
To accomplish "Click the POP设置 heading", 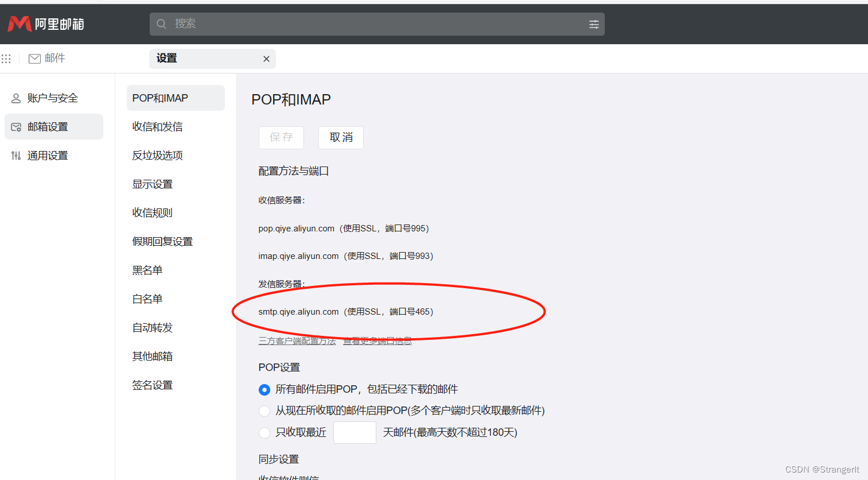I will (279, 367).
